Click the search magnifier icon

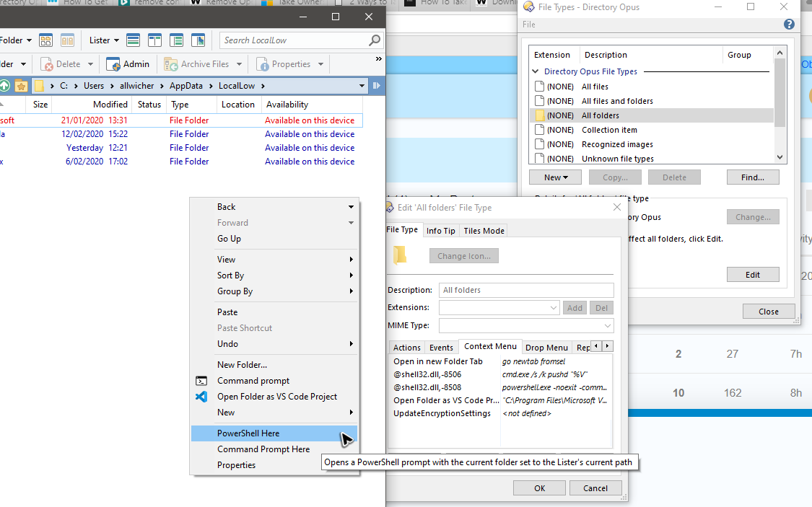click(x=375, y=40)
